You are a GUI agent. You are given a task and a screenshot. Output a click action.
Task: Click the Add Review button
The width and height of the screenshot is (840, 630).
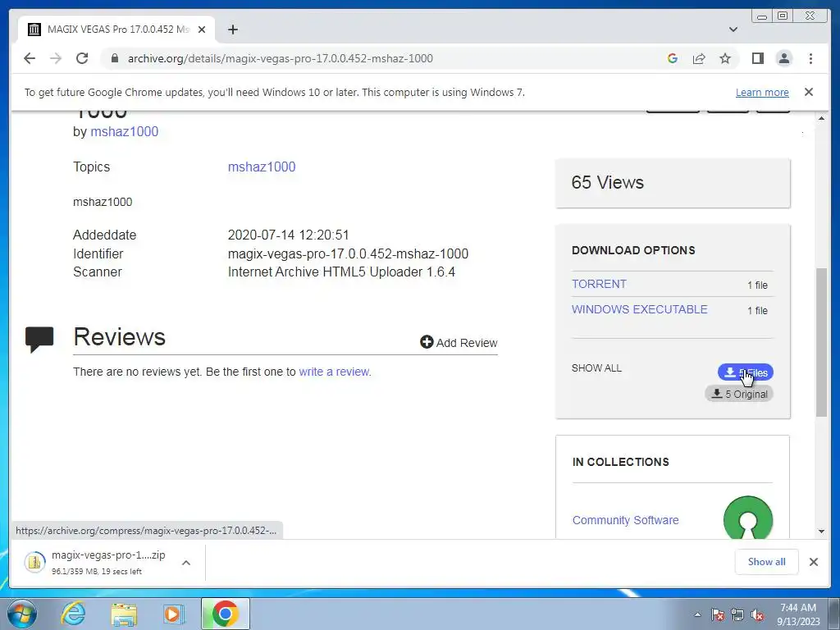click(459, 342)
